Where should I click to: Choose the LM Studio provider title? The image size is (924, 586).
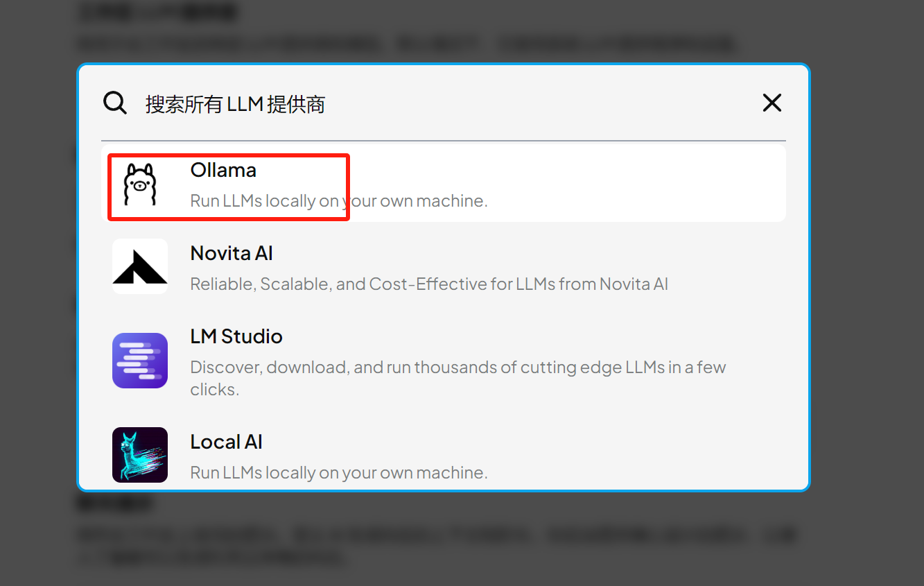[x=236, y=336]
